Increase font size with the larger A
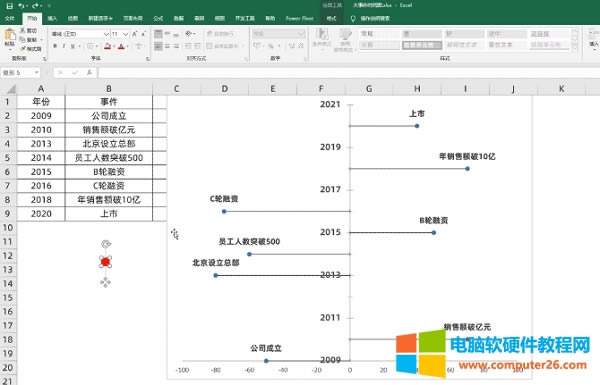Viewport: 600px width, 385px height. coord(135,34)
